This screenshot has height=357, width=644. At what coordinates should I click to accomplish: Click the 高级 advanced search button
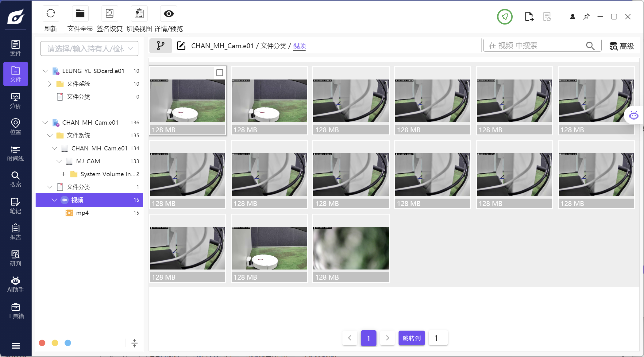(622, 46)
